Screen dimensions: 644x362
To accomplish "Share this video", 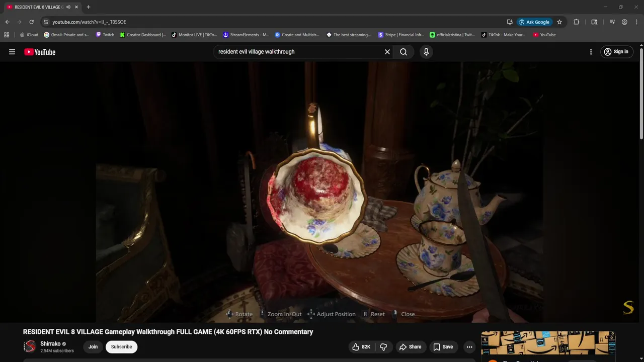I will tap(410, 347).
